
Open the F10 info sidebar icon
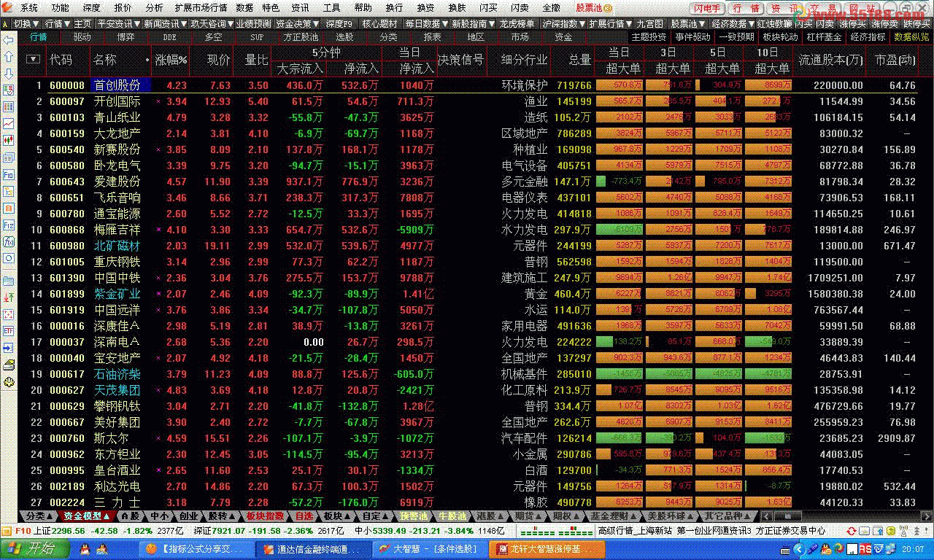point(8,175)
